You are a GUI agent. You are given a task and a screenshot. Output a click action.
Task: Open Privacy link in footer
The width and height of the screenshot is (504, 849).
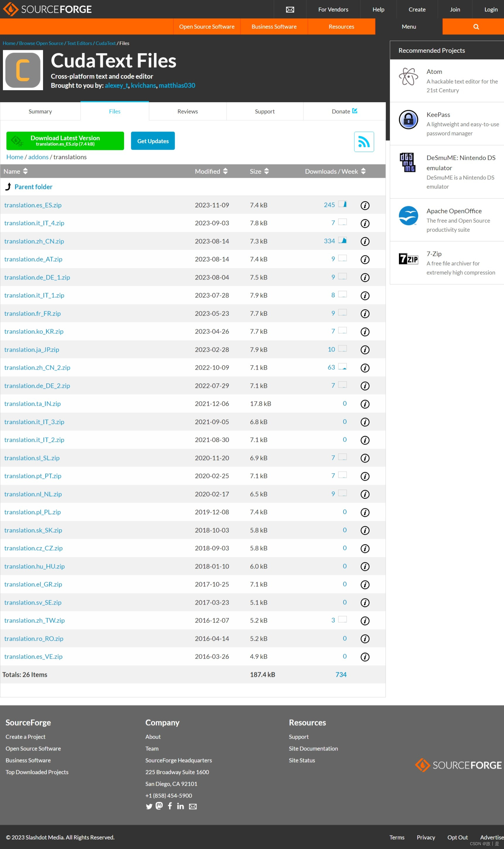point(426,838)
